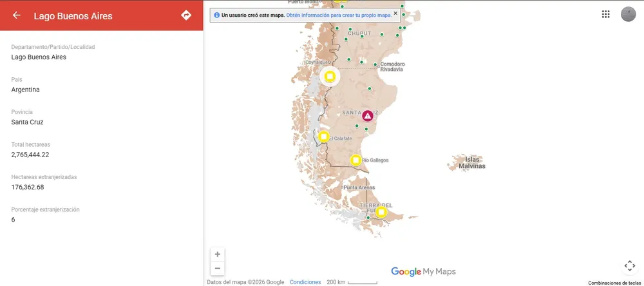Go back using the left arrow
The image size is (644, 286).
click(17, 15)
